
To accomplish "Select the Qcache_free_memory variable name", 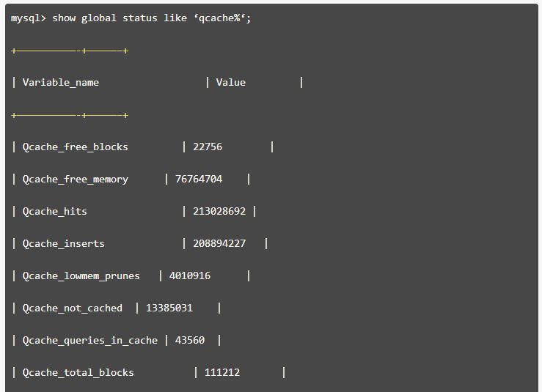I will click(75, 179).
